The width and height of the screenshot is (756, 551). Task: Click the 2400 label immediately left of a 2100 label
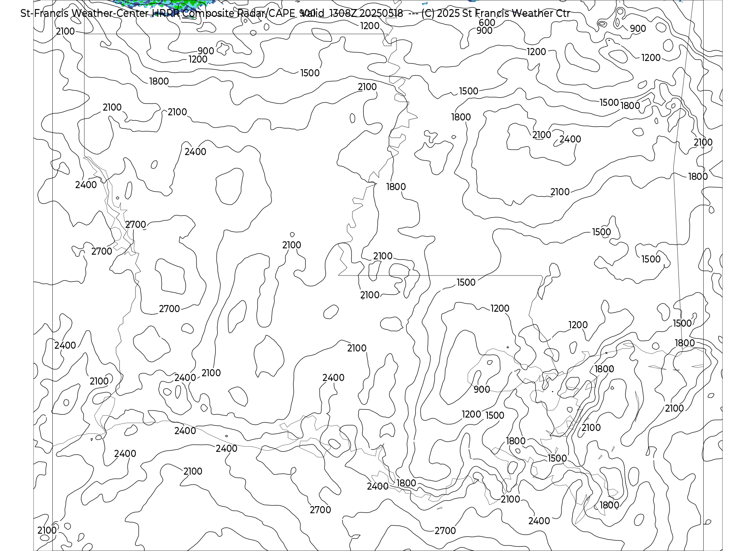pyautogui.click(x=185, y=378)
